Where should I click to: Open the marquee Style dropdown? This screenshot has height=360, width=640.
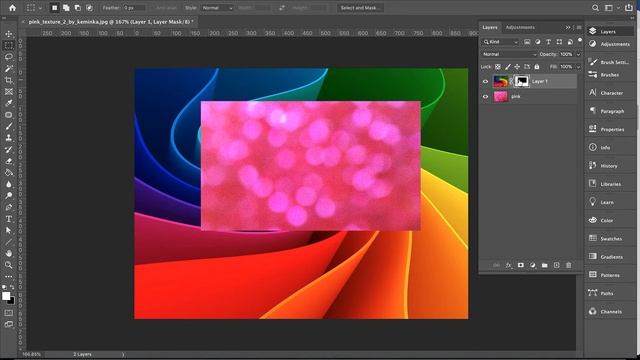pos(216,8)
